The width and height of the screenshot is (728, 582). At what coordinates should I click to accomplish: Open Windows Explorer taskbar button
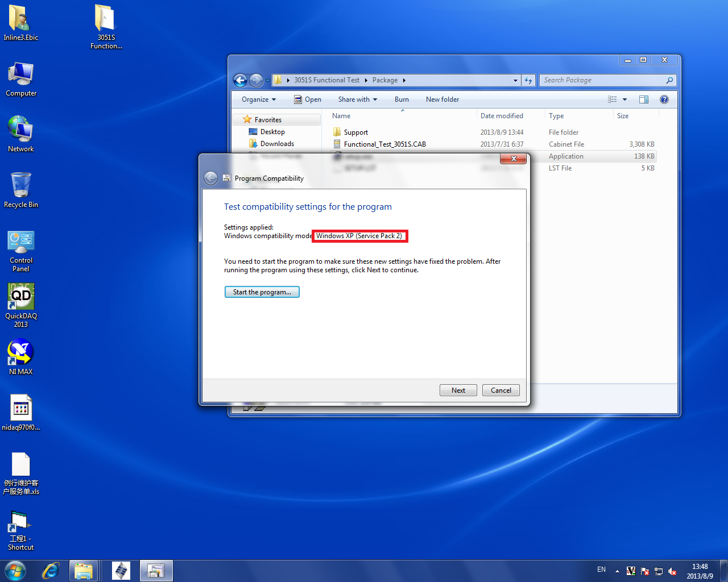84,571
